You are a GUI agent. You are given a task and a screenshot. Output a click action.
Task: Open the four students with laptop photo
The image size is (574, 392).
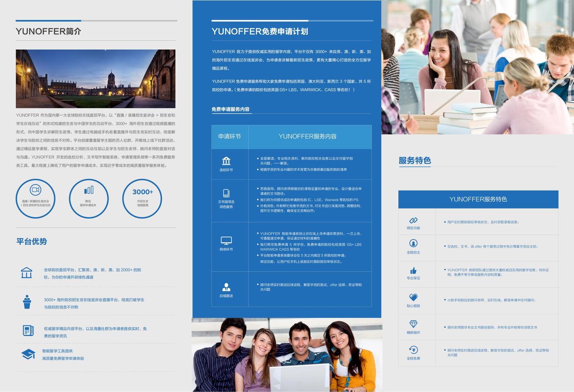point(287,355)
